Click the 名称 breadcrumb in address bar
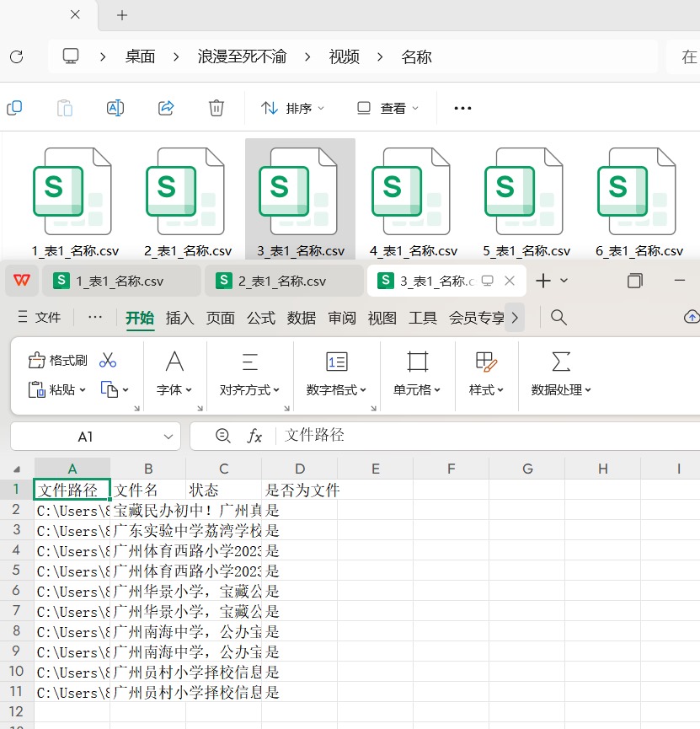The image size is (700, 729). pyautogui.click(x=416, y=56)
